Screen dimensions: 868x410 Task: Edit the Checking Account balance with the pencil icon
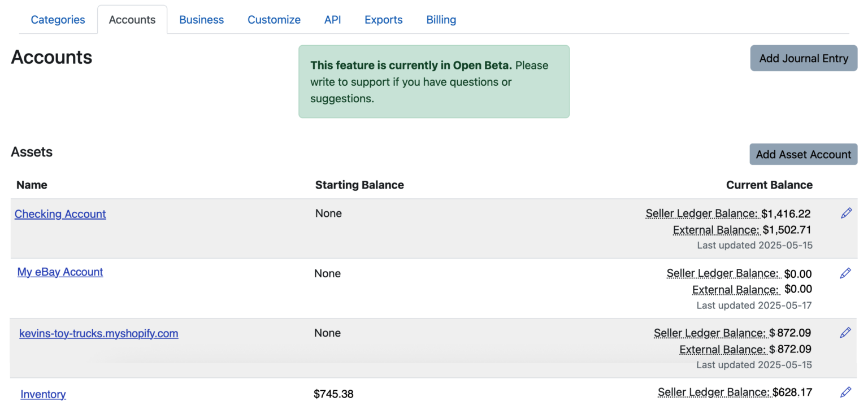click(846, 213)
